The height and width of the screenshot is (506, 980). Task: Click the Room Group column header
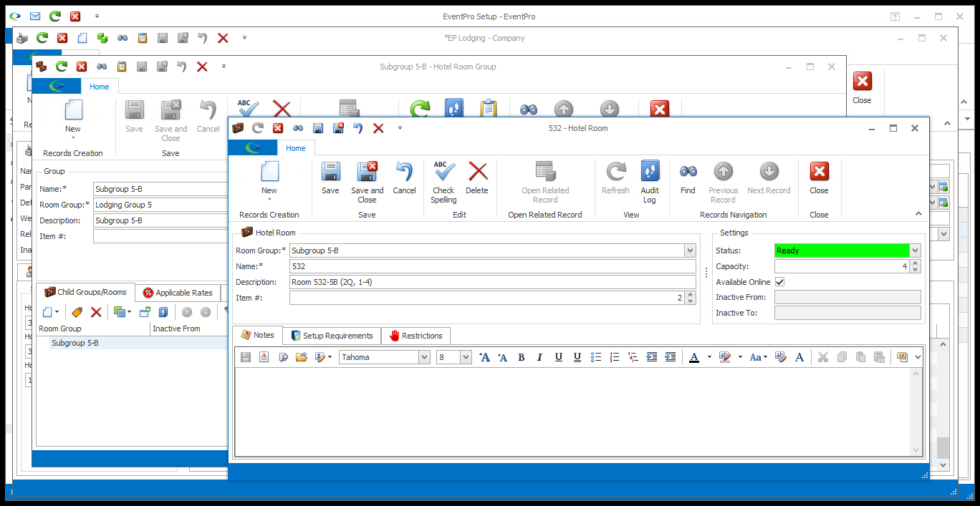pyautogui.click(x=93, y=329)
